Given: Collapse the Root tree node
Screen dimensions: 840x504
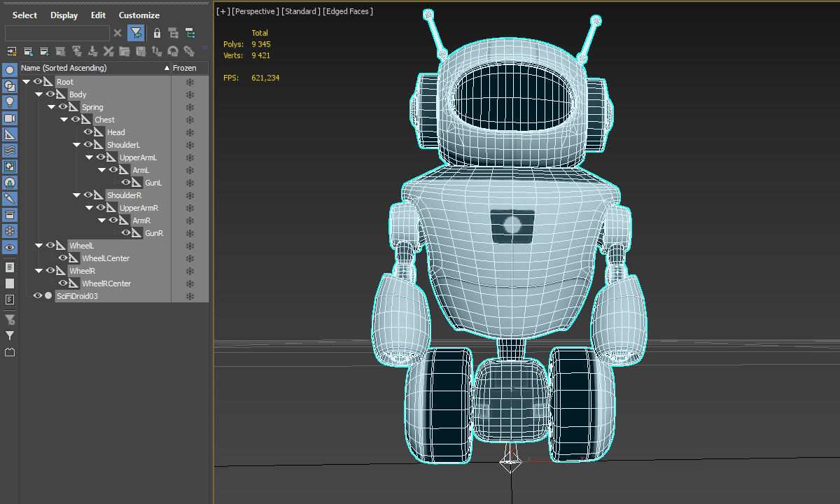Looking at the screenshot, I should tap(27, 82).
